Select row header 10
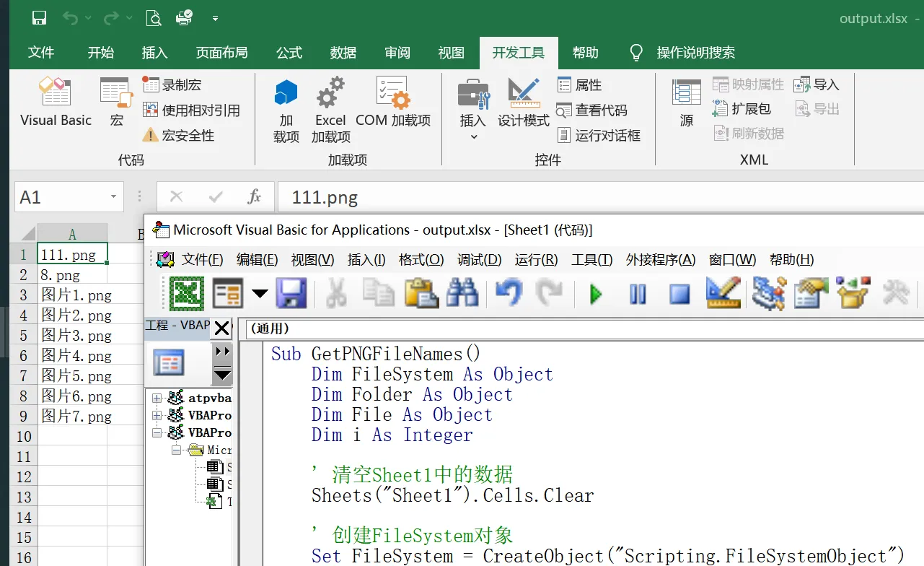 24,436
